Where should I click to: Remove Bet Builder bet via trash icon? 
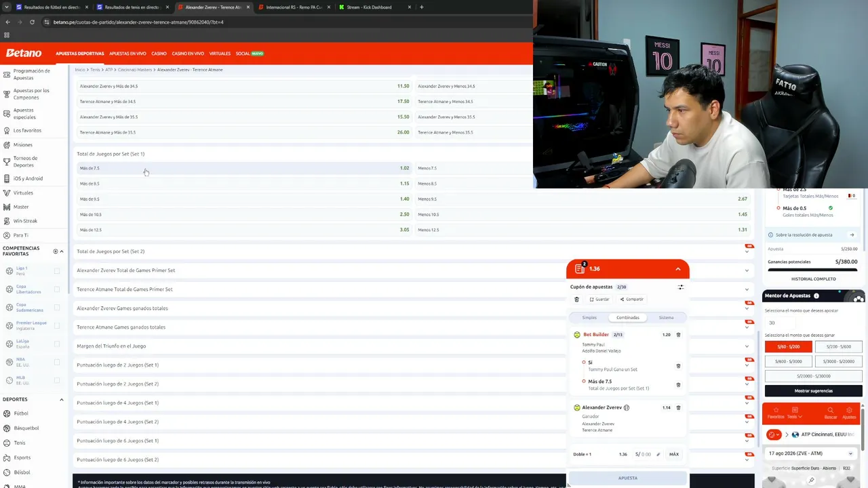[x=678, y=335]
